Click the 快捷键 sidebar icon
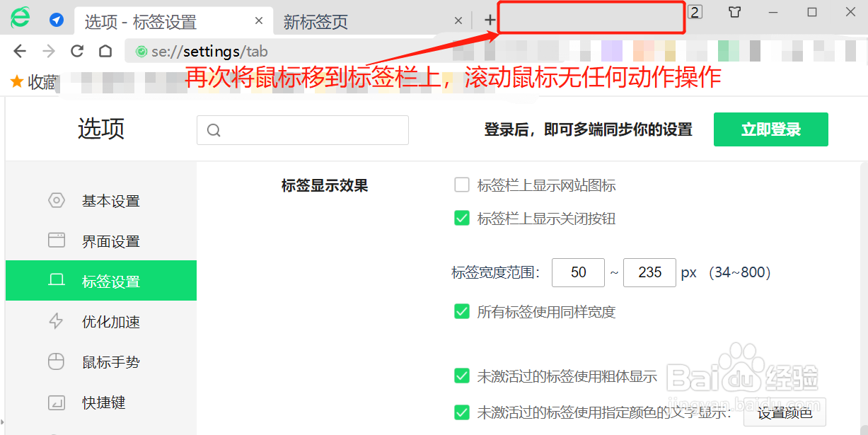The height and width of the screenshot is (435, 868). pos(56,402)
